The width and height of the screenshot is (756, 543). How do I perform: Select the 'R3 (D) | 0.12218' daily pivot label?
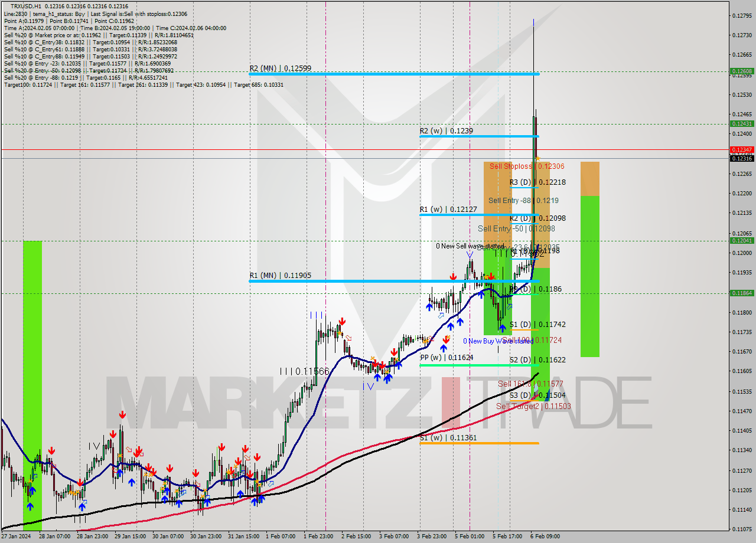coord(537,182)
